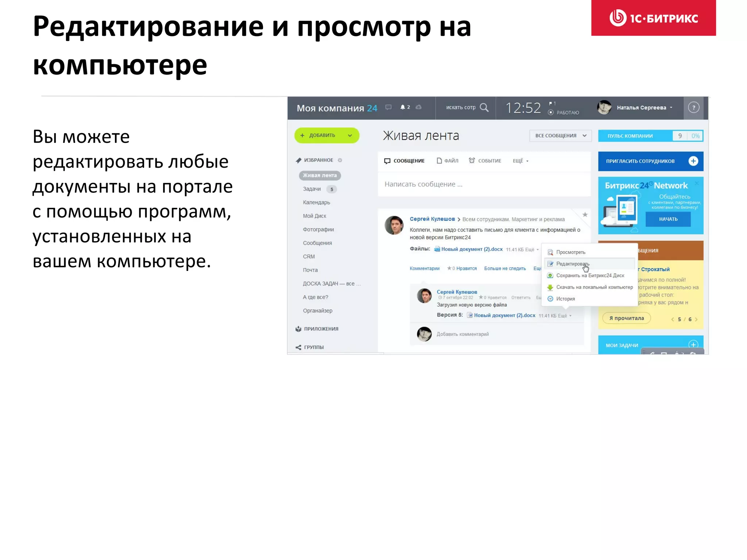Open the help question mark icon

click(693, 108)
